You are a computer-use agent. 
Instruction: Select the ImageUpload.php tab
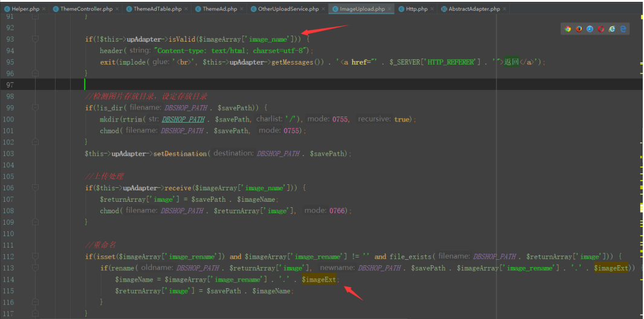pyautogui.click(x=361, y=8)
